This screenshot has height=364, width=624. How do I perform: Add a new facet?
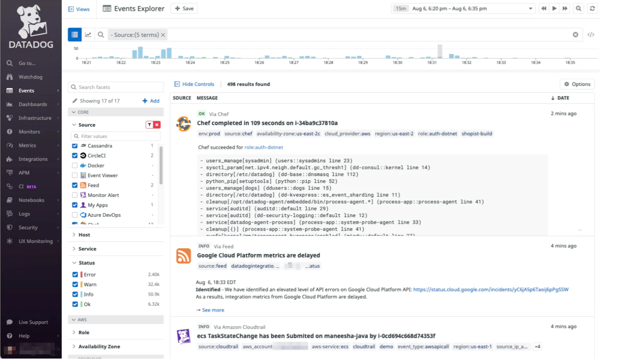151,101
